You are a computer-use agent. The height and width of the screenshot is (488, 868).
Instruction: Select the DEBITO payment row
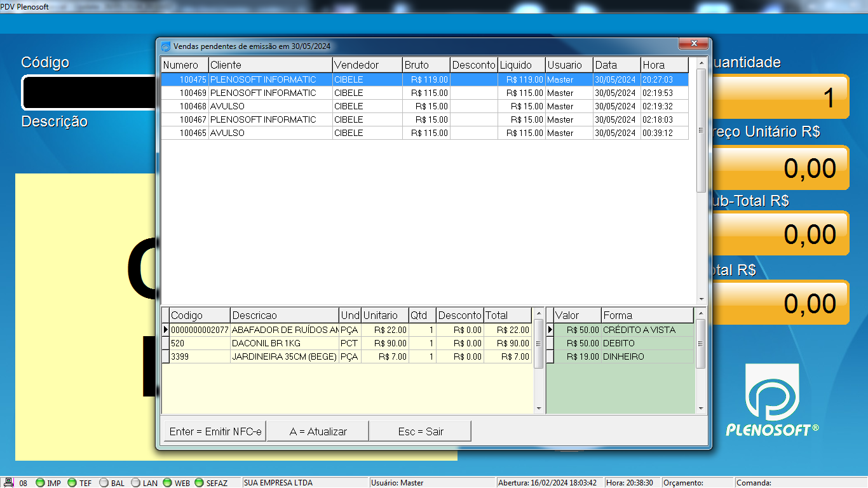click(620, 343)
